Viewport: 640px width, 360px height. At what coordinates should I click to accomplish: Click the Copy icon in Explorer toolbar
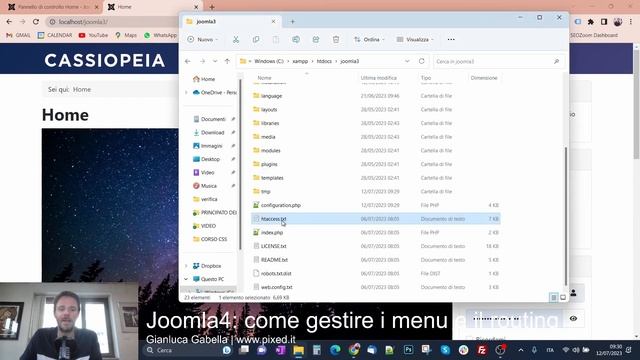tap(256, 40)
